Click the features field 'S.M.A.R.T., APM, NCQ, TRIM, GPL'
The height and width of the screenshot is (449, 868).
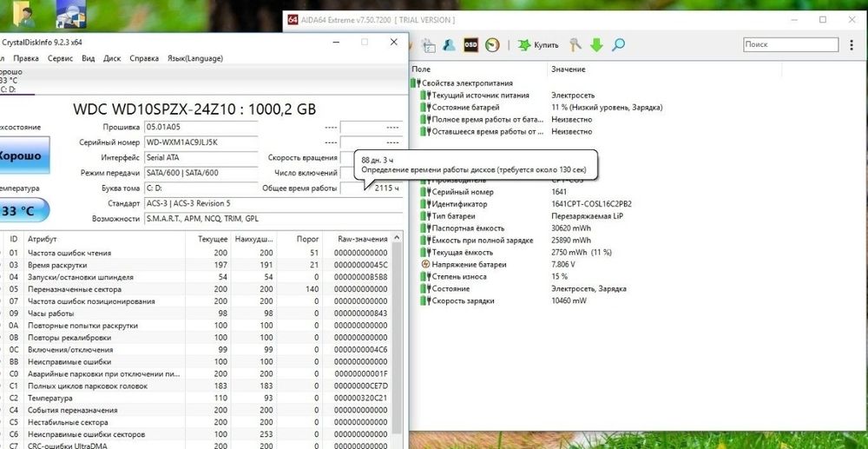pos(273,219)
